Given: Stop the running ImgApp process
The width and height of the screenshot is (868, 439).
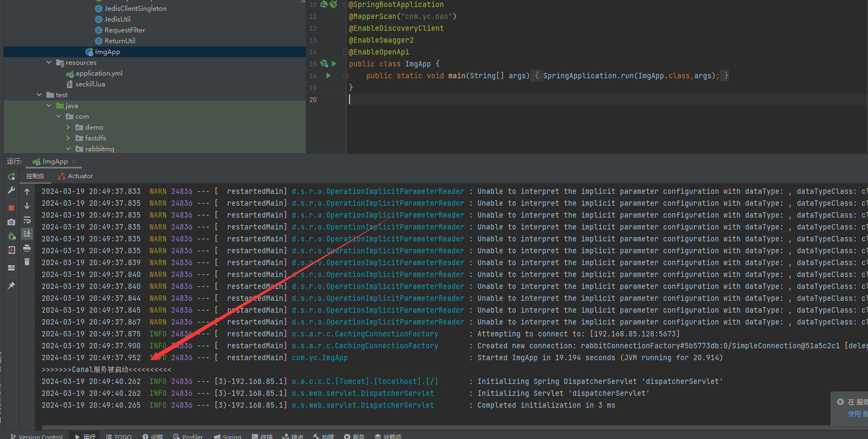Looking at the screenshot, I should (x=11, y=207).
